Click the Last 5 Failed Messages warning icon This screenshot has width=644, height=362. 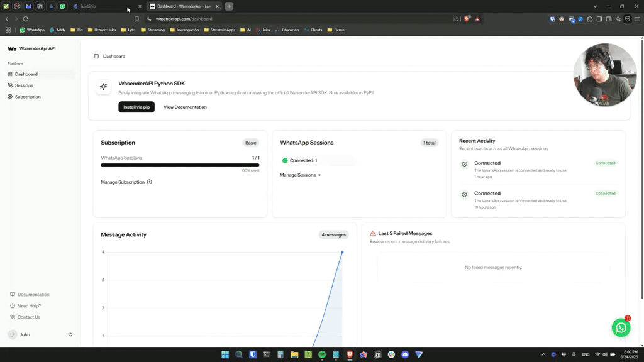click(373, 234)
